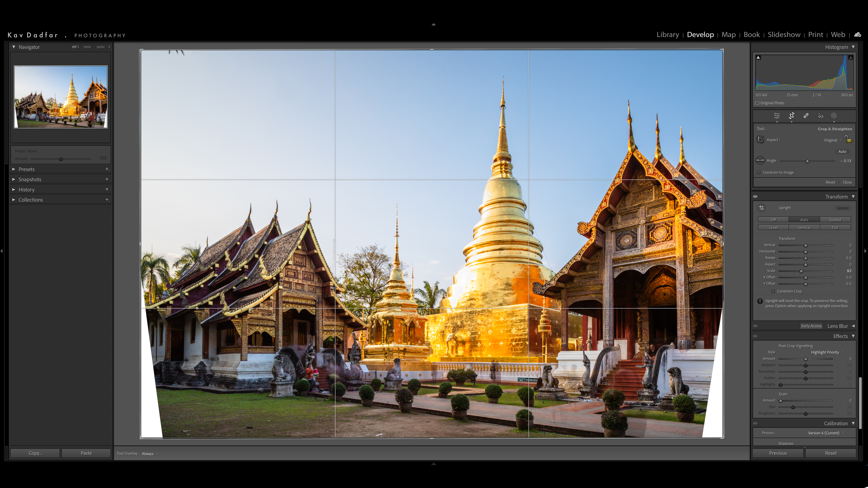Viewport: 868px width, 488px height.
Task: Collapse the Navigator panel
Action: tap(14, 47)
